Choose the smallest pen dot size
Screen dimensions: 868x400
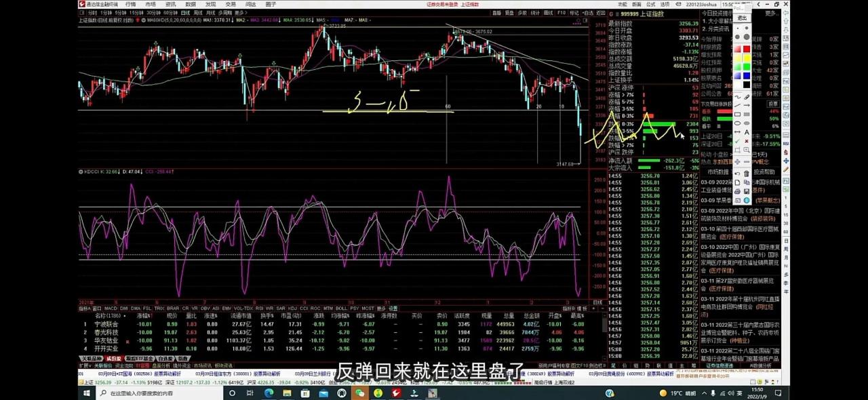coord(738,28)
